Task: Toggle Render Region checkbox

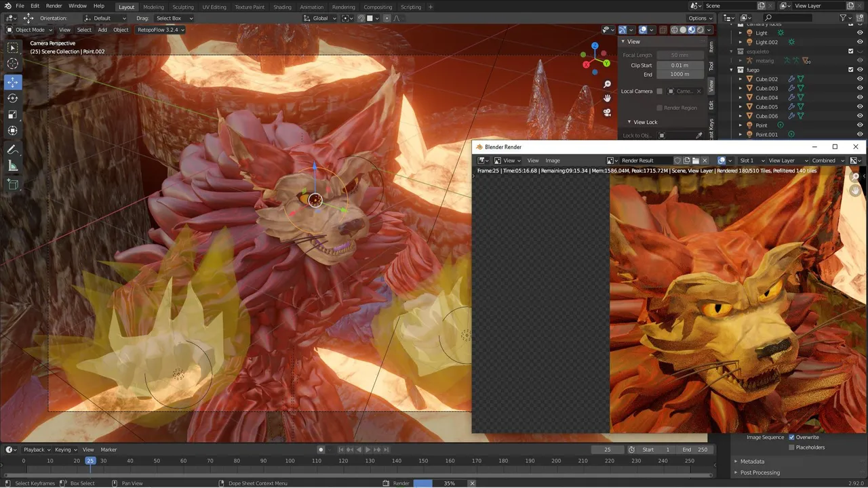Action: click(659, 108)
